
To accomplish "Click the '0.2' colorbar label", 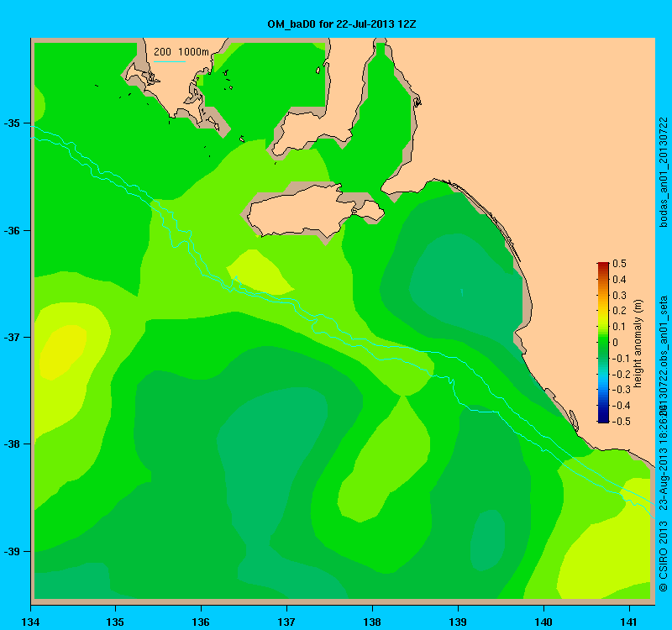I will [619, 311].
